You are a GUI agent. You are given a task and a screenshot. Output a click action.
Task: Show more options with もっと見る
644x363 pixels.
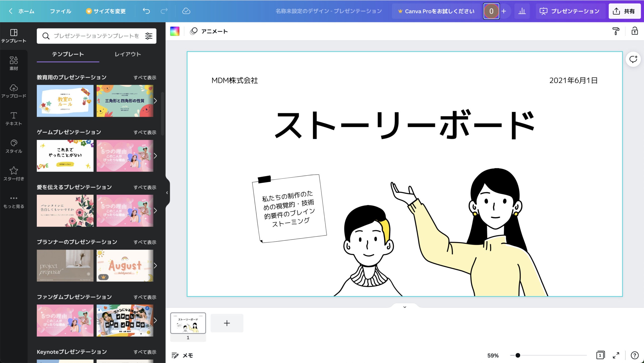point(14,202)
